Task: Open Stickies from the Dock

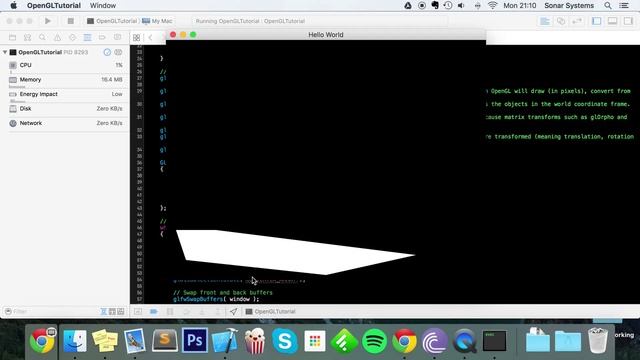Action: (105, 341)
